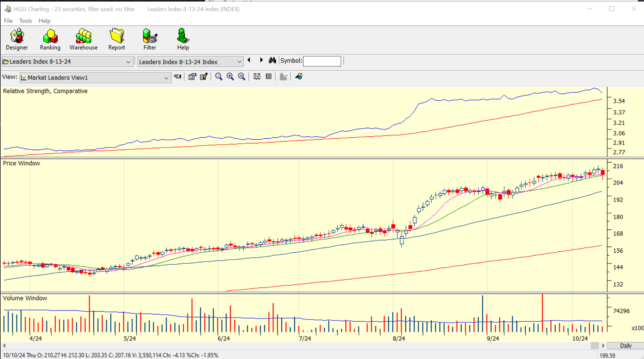Click the Help toolbar icon
This screenshot has height=359, width=644.
183,39
